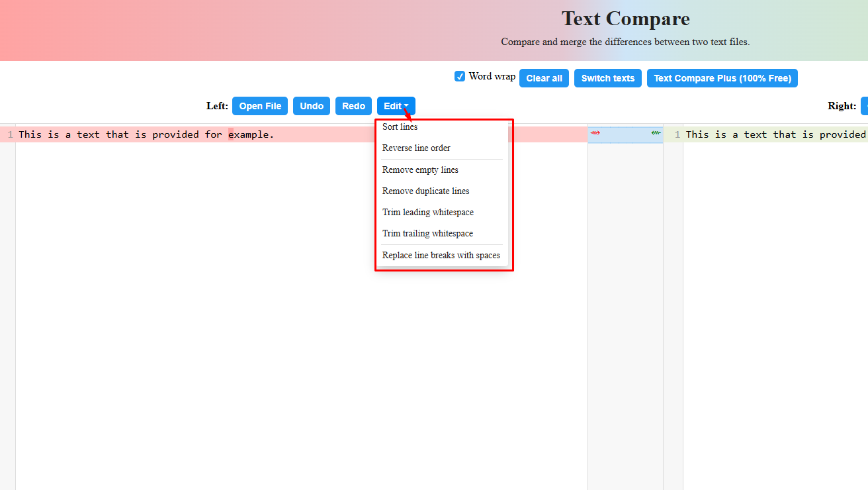Viewport: 868px width, 490px height.
Task: Click the red merge-right arrow icon
Action: (x=595, y=133)
